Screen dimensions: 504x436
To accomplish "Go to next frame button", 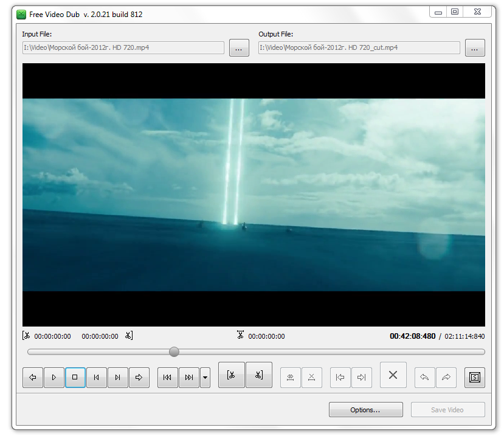I will [118, 378].
